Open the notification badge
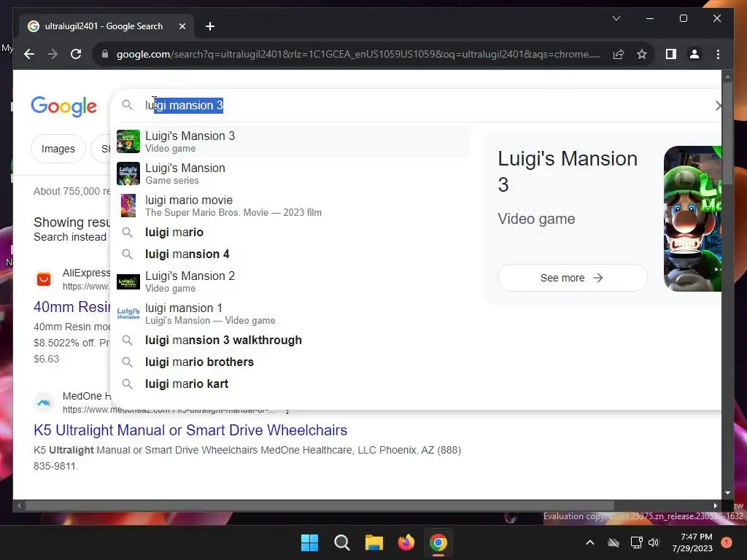The height and width of the screenshot is (560, 747). pyautogui.click(x=727, y=542)
